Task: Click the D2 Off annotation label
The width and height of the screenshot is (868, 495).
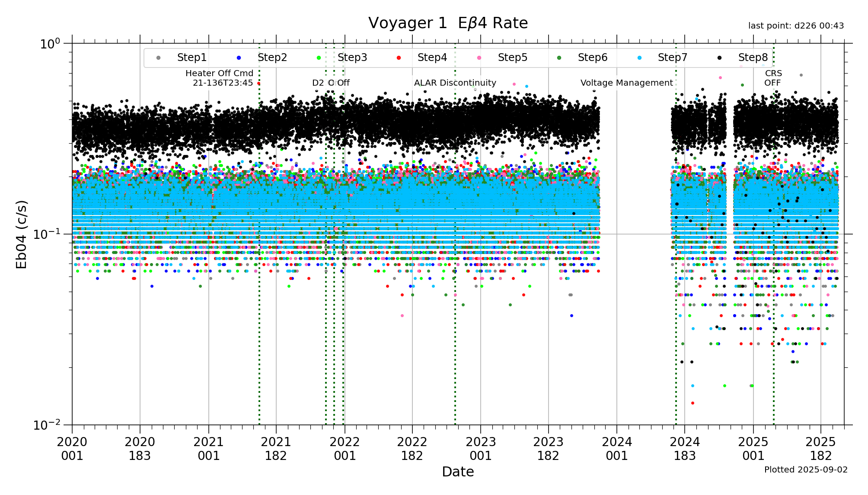Action: point(331,83)
